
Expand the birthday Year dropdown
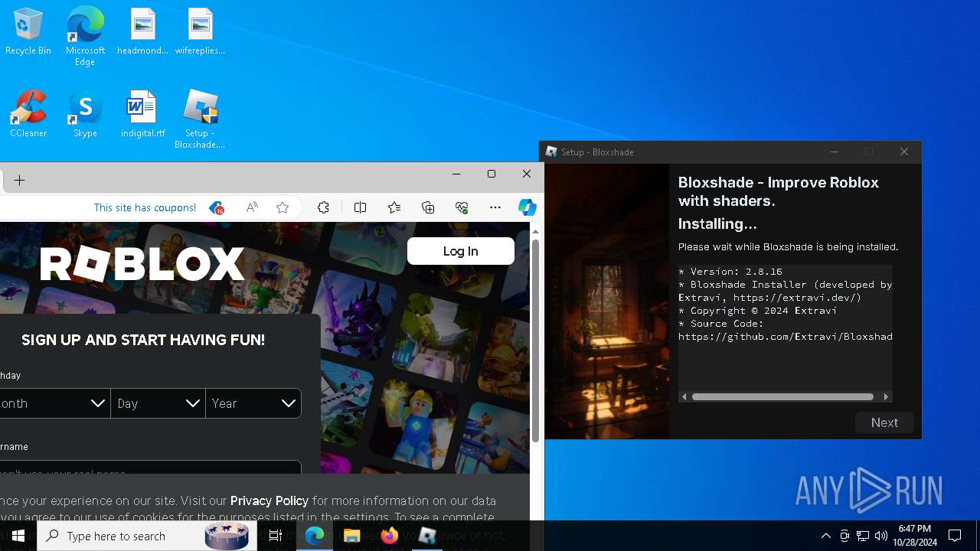(x=253, y=403)
